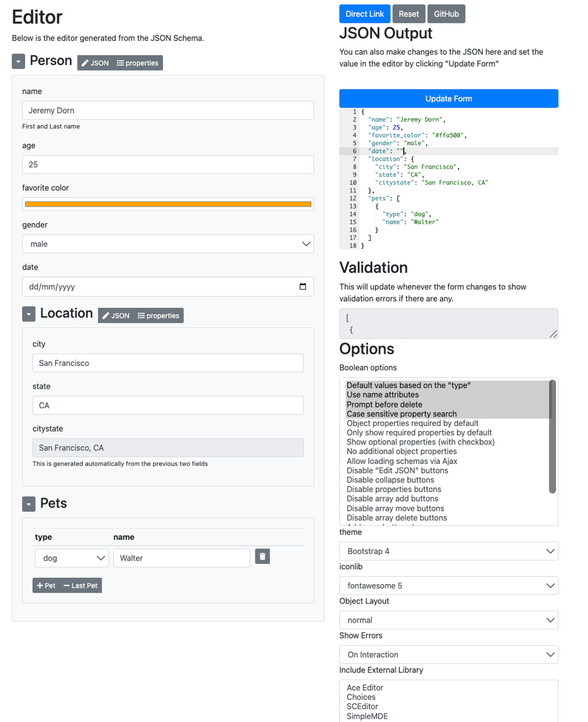Expand the Show Errors dropdown

(x=448, y=655)
